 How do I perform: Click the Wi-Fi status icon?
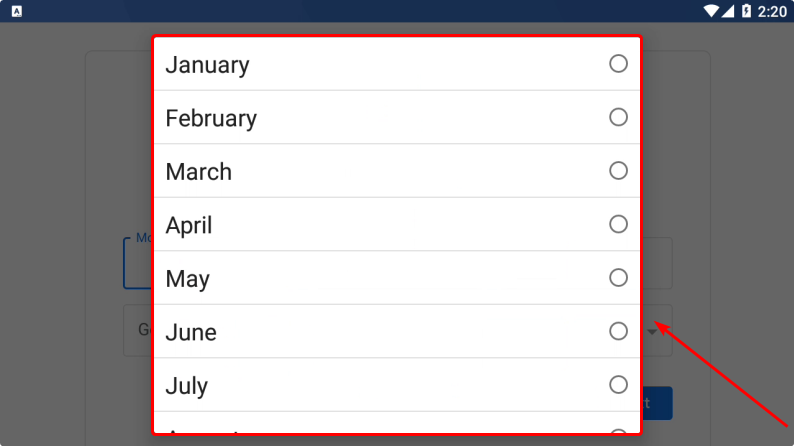711,11
